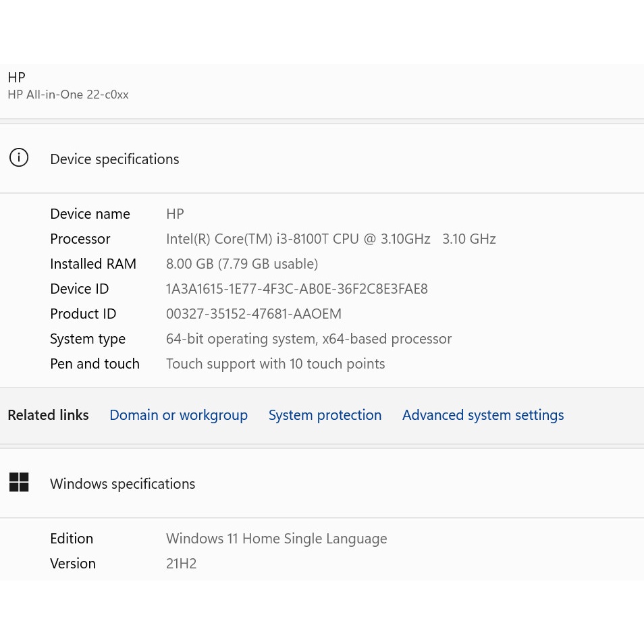Click the 8.00 GB installed RAM value
The image size is (644, 644).
point(242,264)
